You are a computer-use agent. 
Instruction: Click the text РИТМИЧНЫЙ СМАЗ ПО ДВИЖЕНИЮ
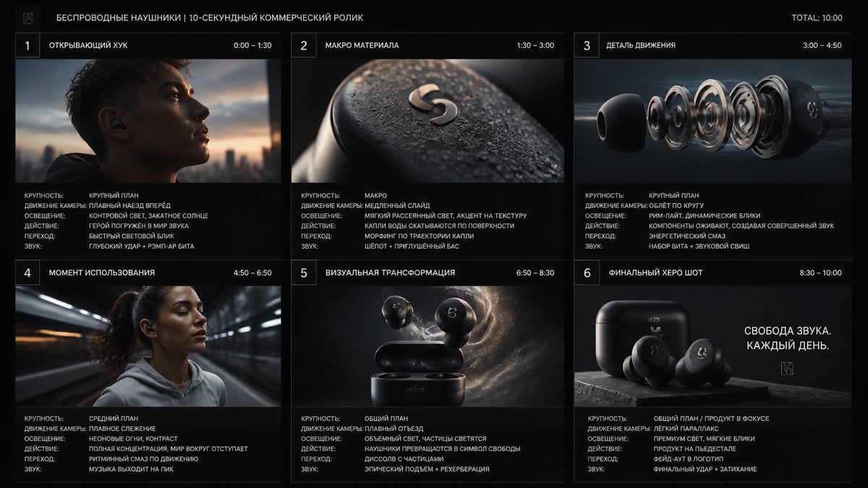tap(143, 458)
